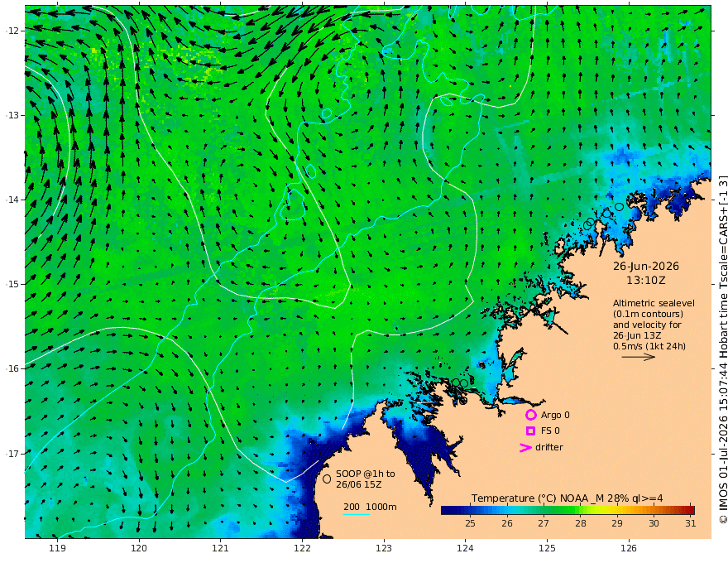Click the -15 latitude axis label
Image resolution: width=728 pixels, height=563 pixels.
coord(12,284)
